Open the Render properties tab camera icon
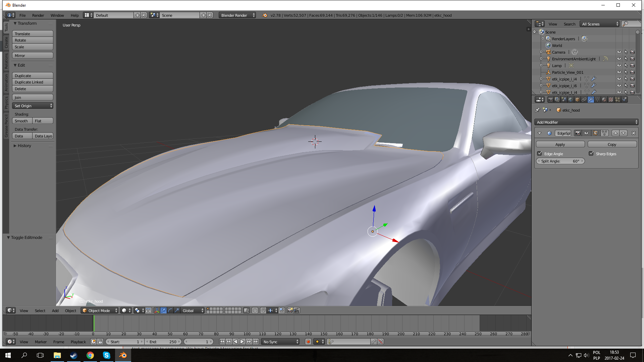Screen dimensions: 644x362 (550, 100)
